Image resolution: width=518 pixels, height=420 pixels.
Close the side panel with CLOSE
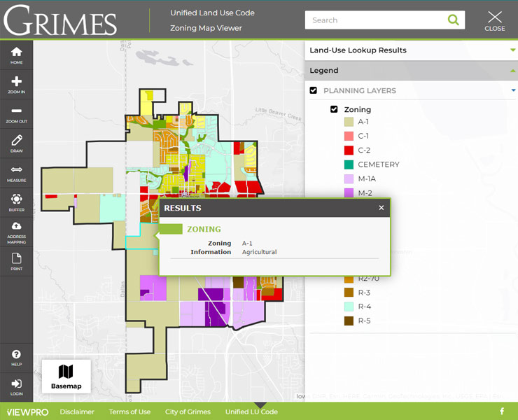[x=494, y=21]
